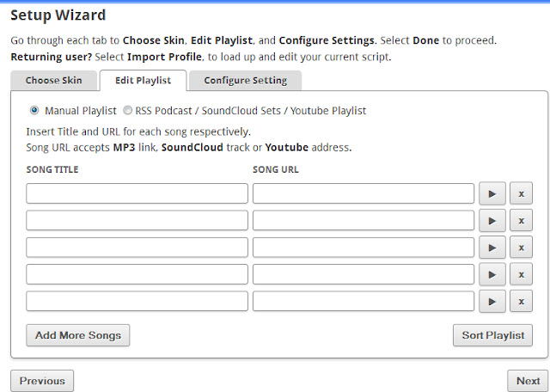Go to the Next wizard step
Viewport: 550px width, 392px height.
point(528,381)
